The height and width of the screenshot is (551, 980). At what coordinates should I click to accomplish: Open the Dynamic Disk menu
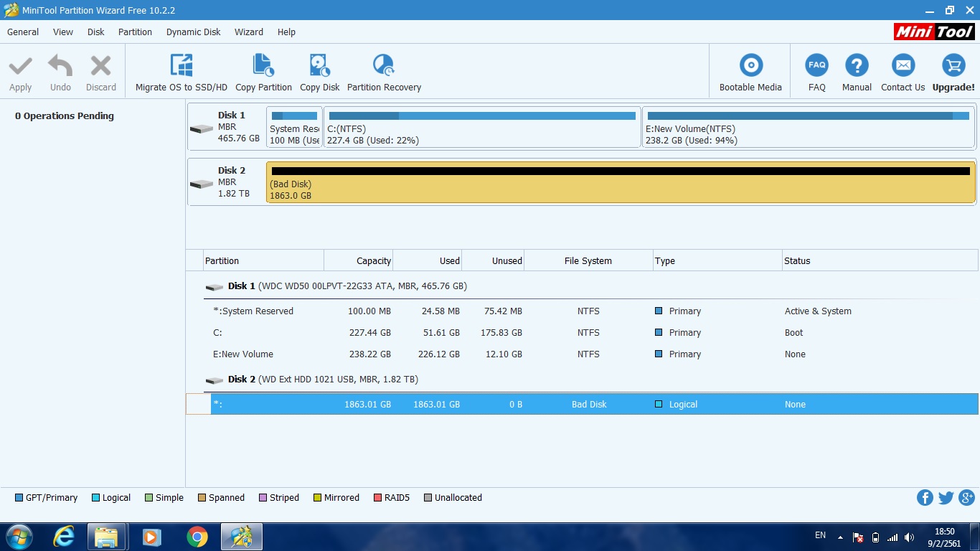194,32
